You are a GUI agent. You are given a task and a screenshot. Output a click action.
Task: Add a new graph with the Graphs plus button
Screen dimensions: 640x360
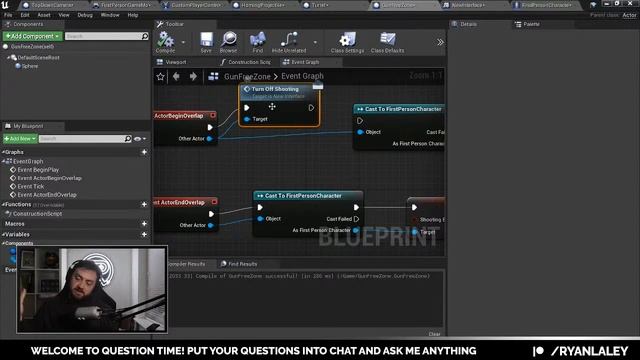pos(144,152)
